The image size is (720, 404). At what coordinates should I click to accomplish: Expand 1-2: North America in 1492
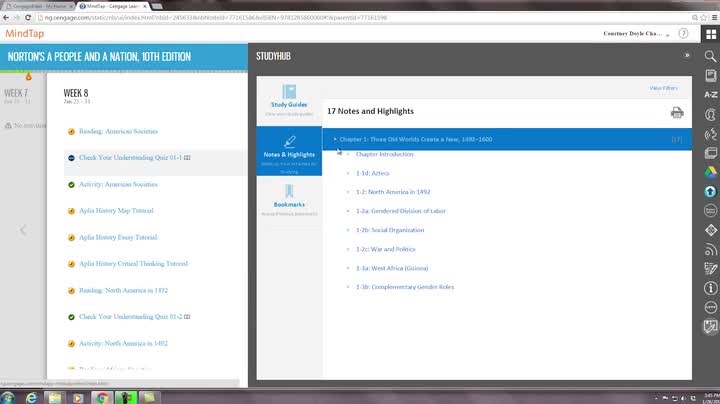(x=393, y=192)
